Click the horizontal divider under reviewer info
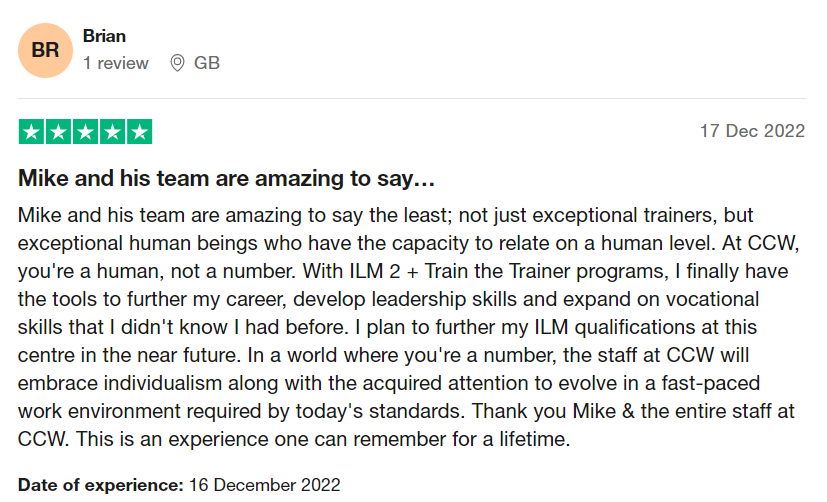 coord(412,98)
